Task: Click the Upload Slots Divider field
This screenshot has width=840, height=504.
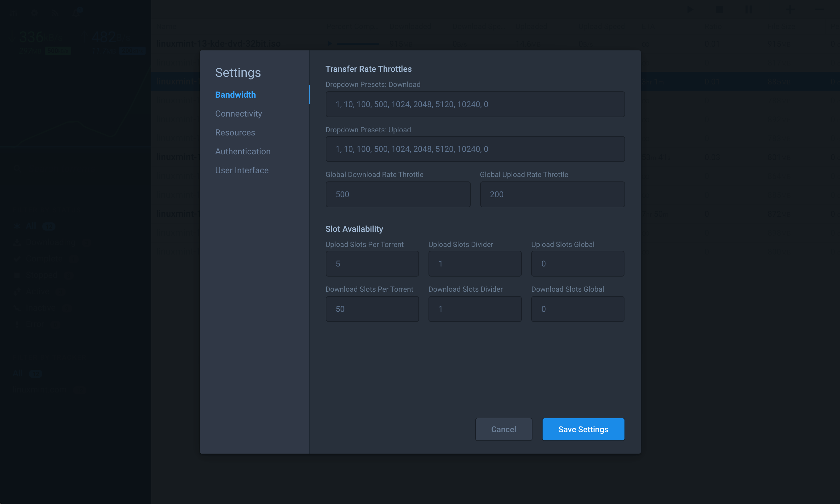Action: pyautogui.click(x=475, y=264)
